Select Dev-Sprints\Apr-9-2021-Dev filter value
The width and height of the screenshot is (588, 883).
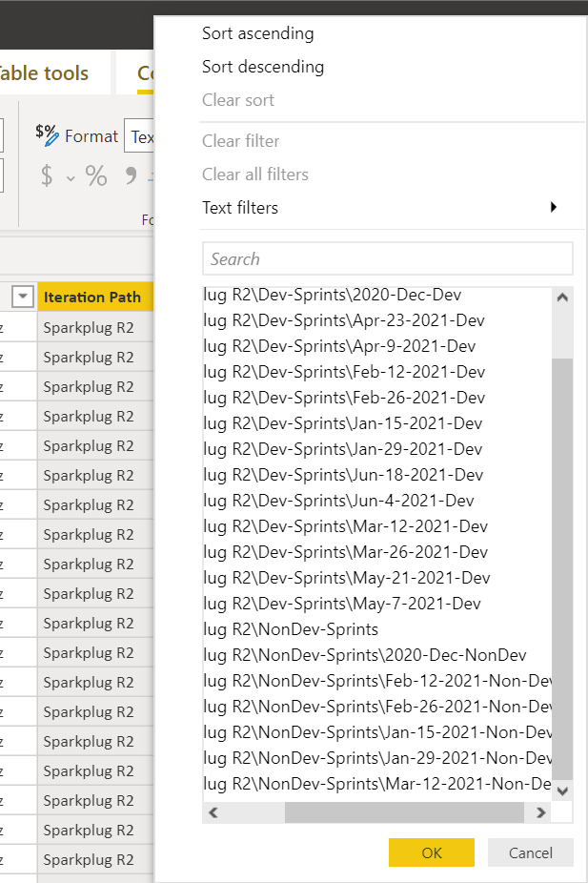click(339, 346)
